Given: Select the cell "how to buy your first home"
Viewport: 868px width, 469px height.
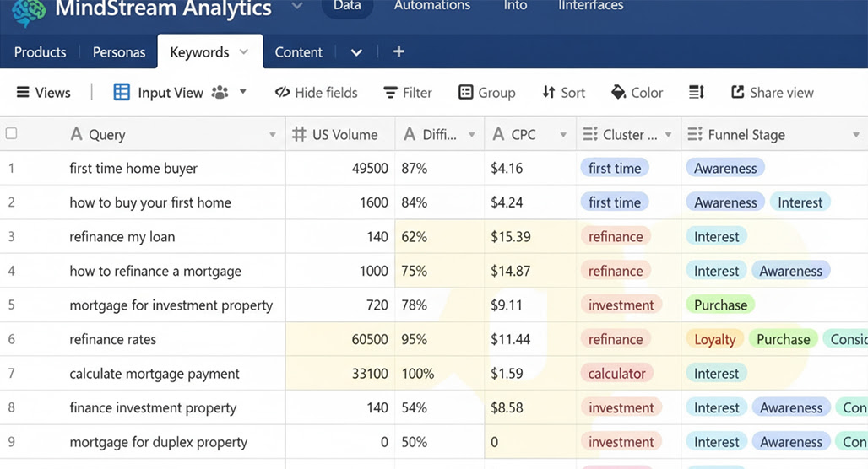Looking at the screenshot, I should click(x=150, y=202).
